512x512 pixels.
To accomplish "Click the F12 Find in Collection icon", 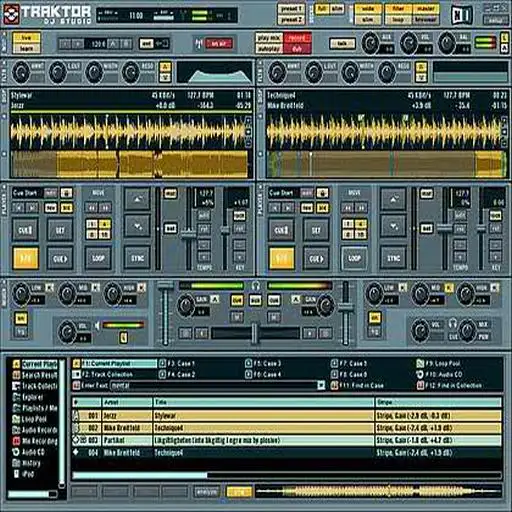I will 420,386.
